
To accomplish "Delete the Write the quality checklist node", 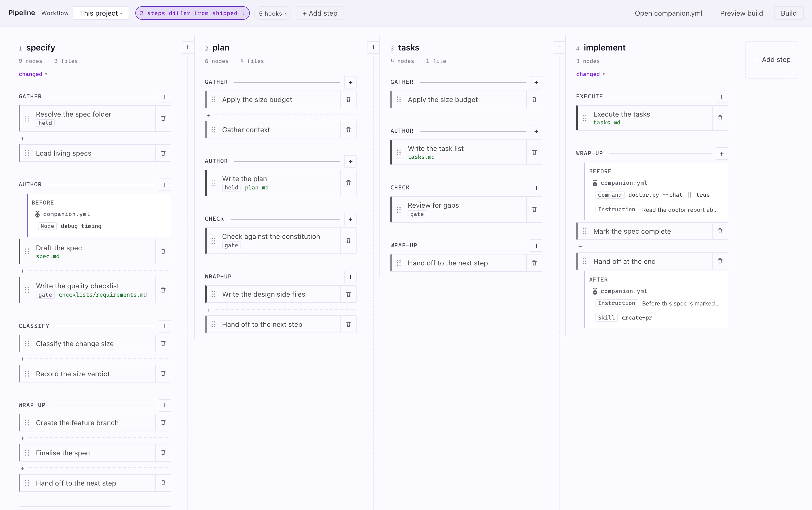I will (163, 290).
